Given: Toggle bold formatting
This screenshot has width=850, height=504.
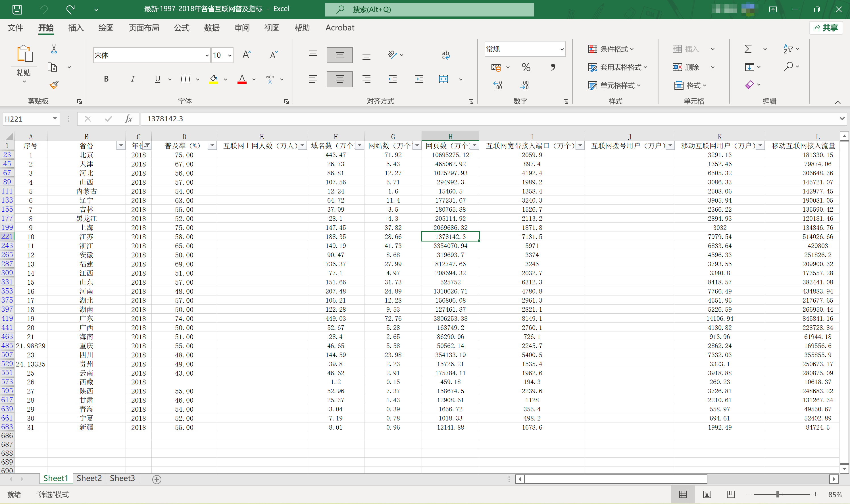Looking at the screenshot, I should pos(106,79).
